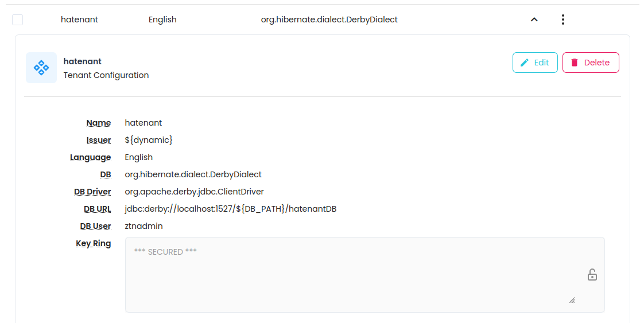This screenshot has height=323, width=644.
Task: Click the Key Ring field label
Action: point(94,243)
